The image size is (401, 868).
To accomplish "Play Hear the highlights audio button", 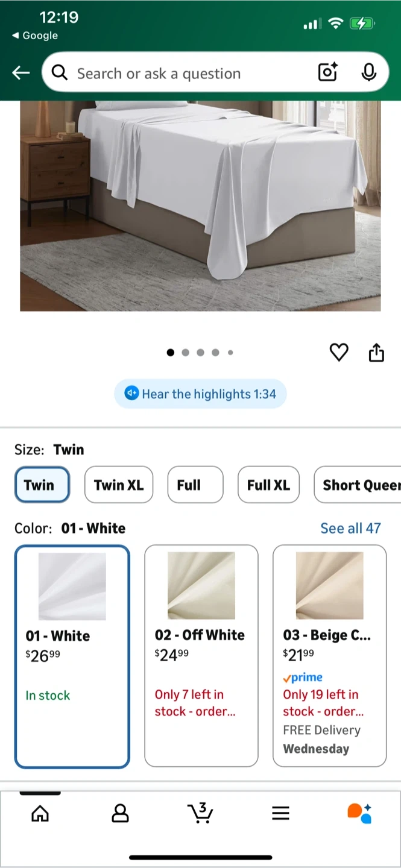I will pyautogui.click(x=200, y=394).
